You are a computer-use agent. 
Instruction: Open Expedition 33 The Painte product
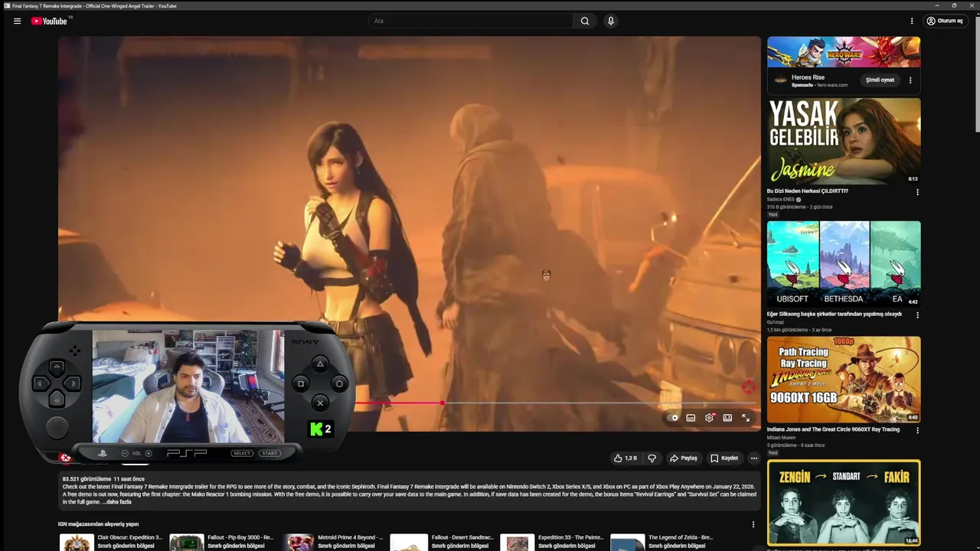[x=553, y=542]
